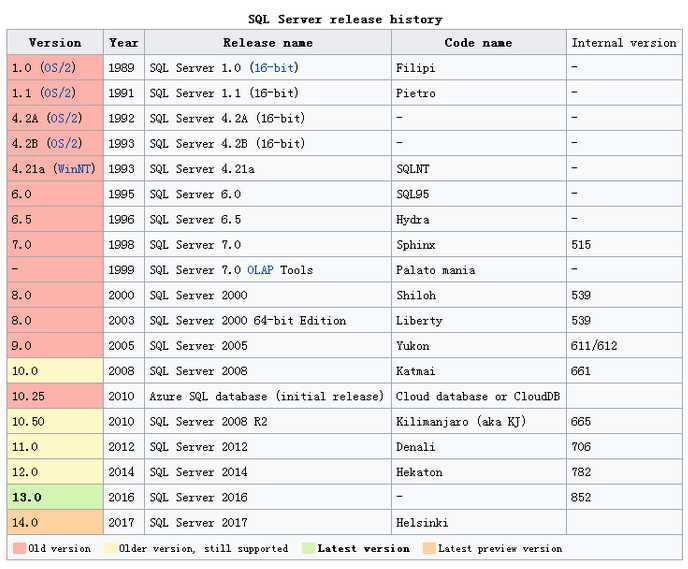
Task: Select the code name Pietro
Action: 416,93
